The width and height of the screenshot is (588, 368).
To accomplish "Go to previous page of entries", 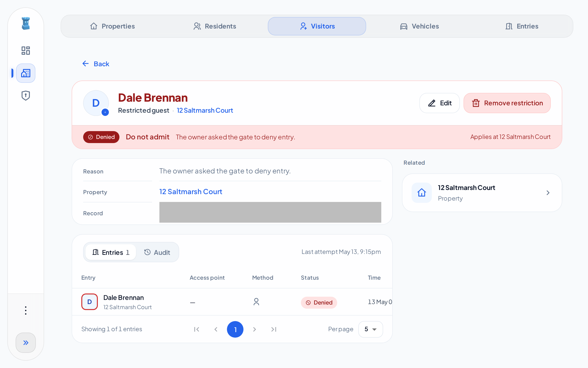I will coord(216,329).
